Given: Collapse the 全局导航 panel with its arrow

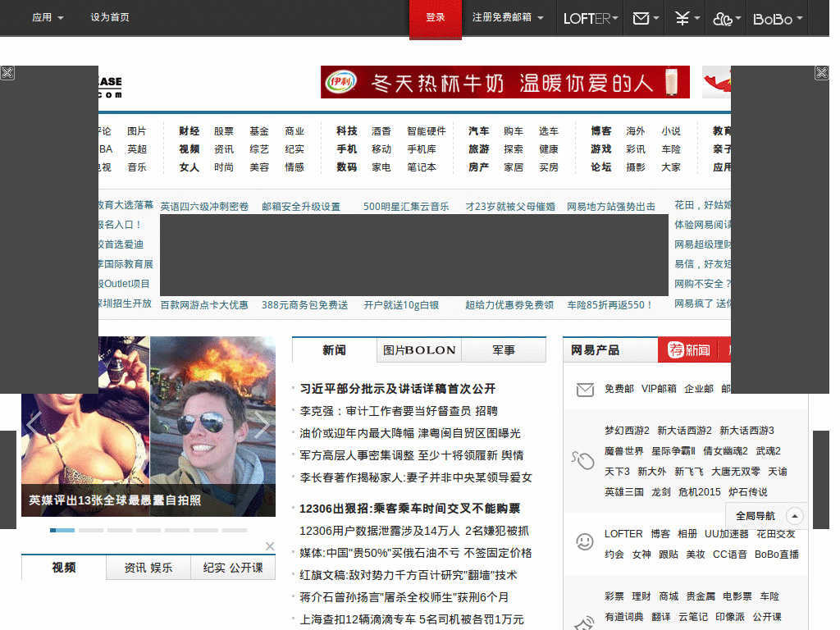Looking at the screenshot, I should click(x=792, y=516).
